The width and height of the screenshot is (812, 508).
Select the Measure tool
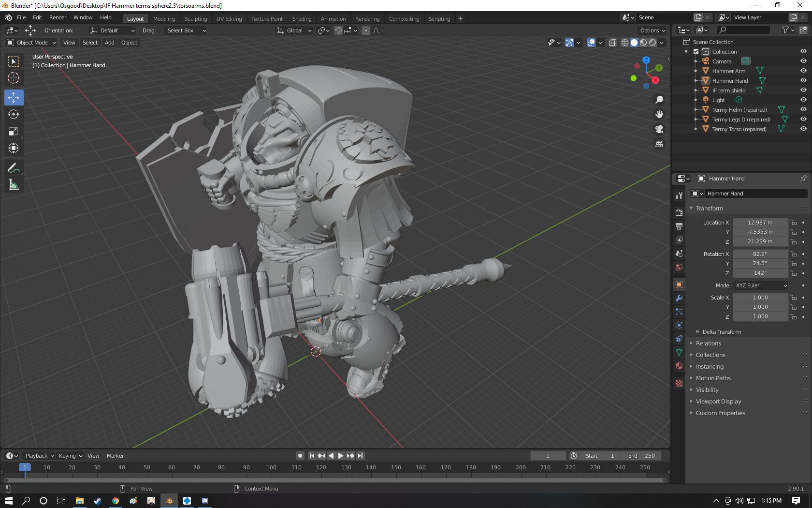click(14, 185)
